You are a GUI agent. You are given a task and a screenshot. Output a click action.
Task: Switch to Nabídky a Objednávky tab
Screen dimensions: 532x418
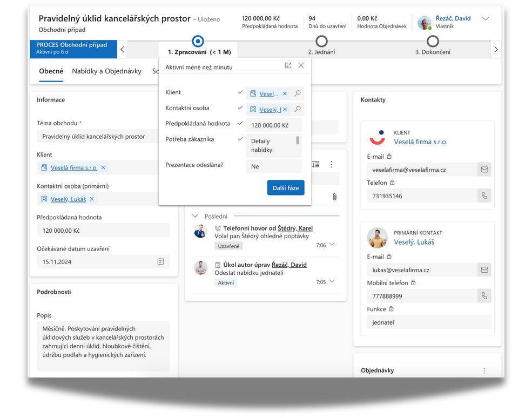[106, 71]
